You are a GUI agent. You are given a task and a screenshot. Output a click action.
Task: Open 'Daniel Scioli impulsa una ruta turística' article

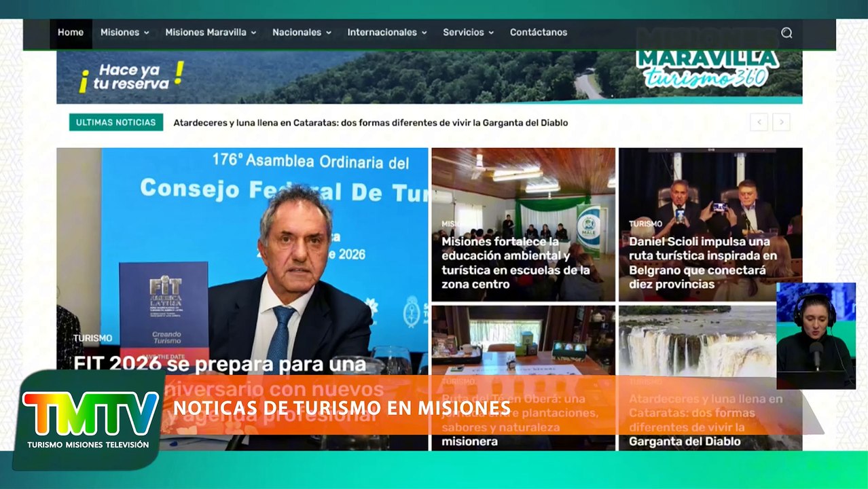click(x=703, y=263)
